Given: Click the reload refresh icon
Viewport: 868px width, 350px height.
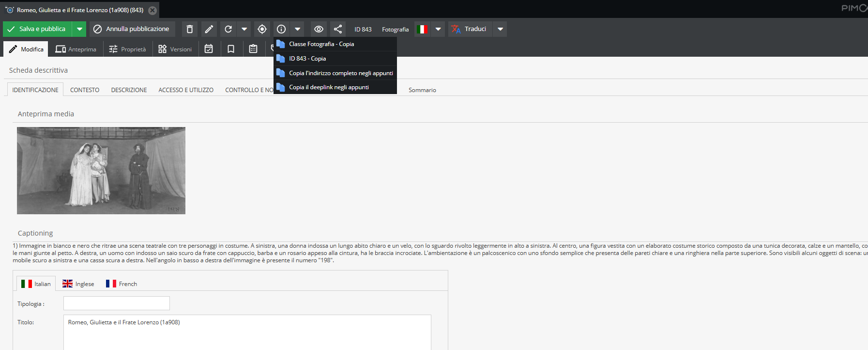Looking at the screenshot, I should click(228, 29).
